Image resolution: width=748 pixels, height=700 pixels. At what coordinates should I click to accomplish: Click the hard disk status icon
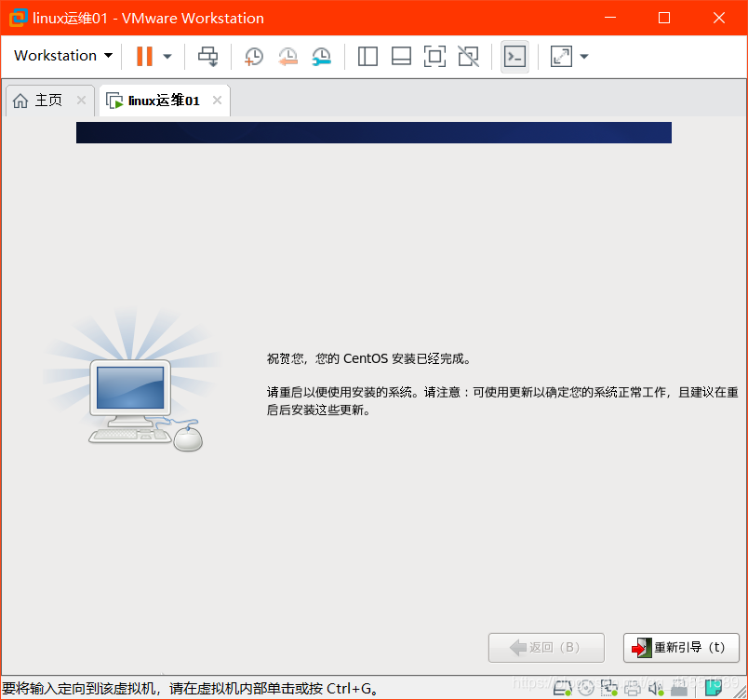563,688
